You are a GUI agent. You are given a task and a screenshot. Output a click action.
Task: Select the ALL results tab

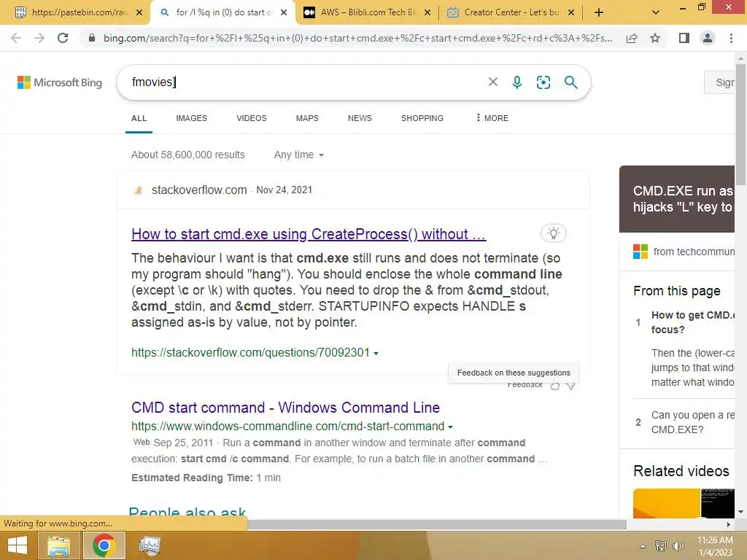139,118
